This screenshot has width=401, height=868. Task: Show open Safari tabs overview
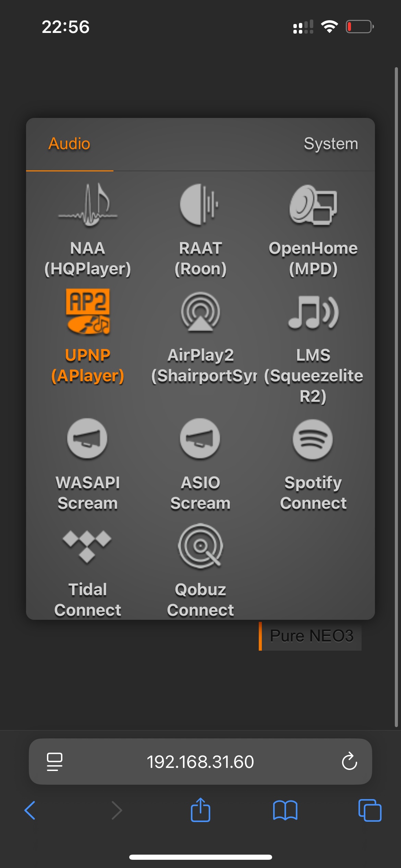[x=370, y=810]
